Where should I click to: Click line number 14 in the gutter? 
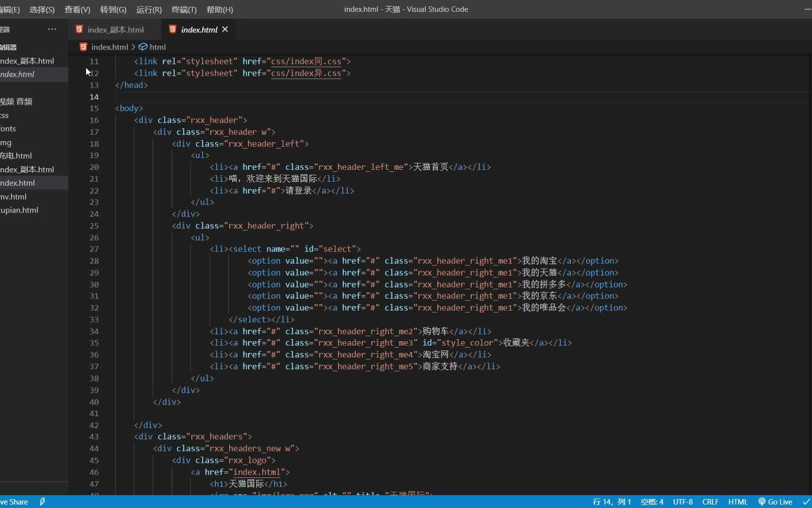click(94, 97)
